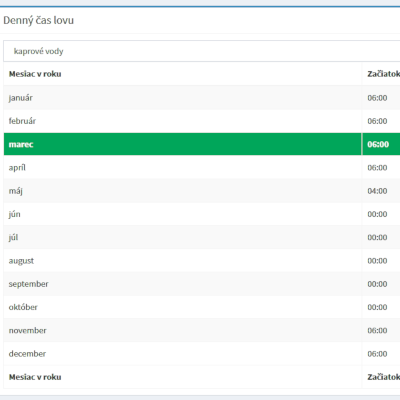Viewport: 400px width, 400px height.
Task: Open the kaprové vody dropdown
Action: pyautogui.click(x=202, y=51)
